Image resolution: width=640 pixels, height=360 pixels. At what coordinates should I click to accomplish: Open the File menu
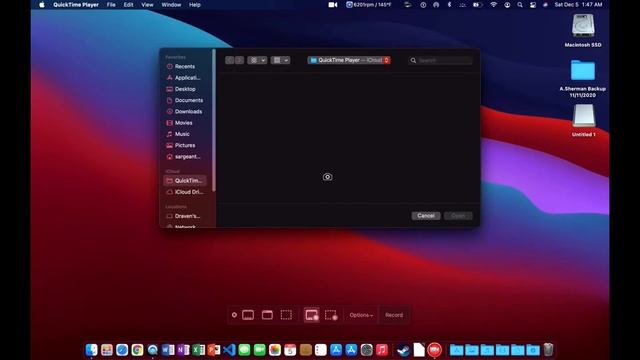pos(111,5)
